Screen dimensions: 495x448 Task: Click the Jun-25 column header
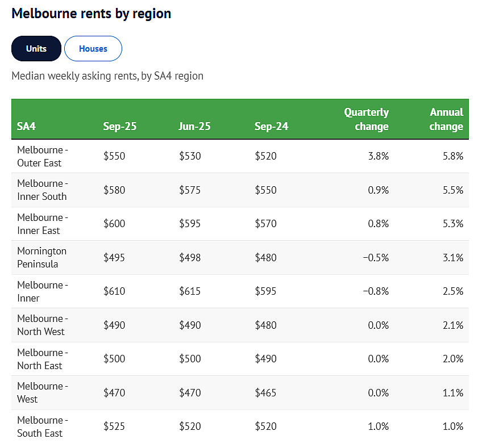pos(194,126)
